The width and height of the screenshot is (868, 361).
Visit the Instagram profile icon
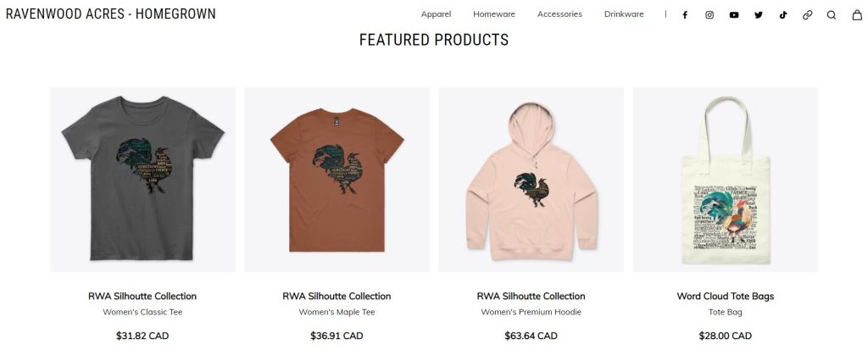[x=709, y=14]
